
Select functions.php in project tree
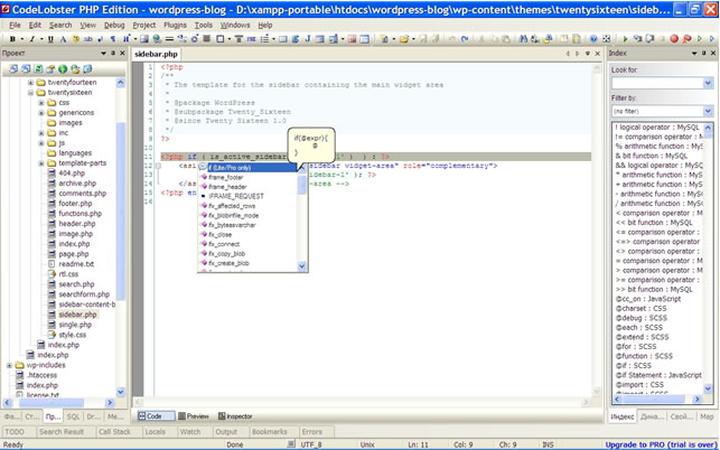80,214
